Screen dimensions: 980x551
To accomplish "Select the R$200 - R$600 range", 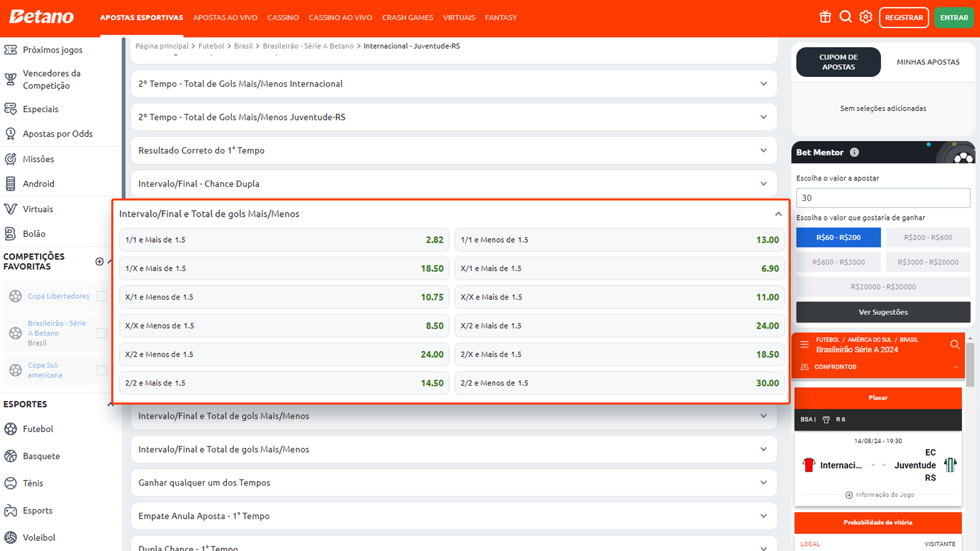I will tap(928, 237).
